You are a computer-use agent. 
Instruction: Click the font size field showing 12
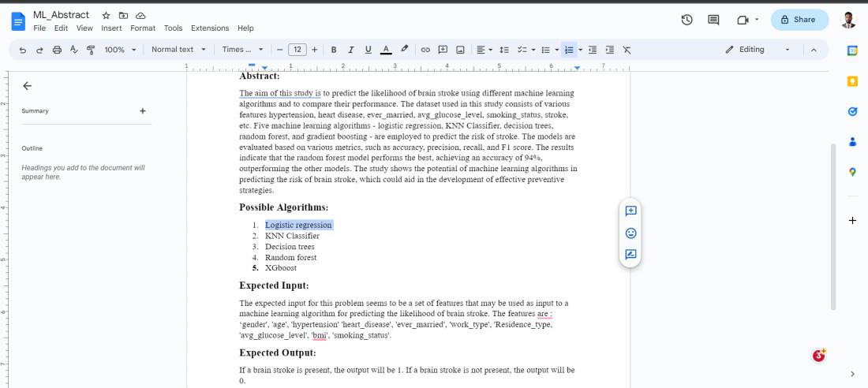point(297,50)
